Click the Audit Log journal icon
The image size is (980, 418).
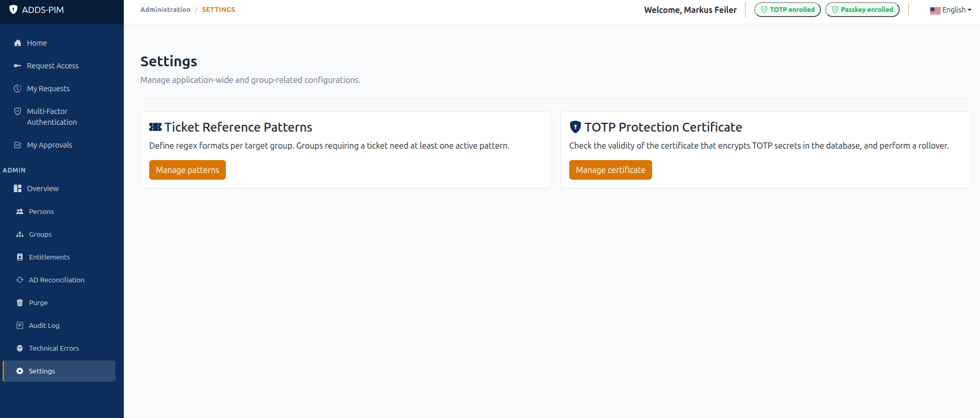coord(20,325)
